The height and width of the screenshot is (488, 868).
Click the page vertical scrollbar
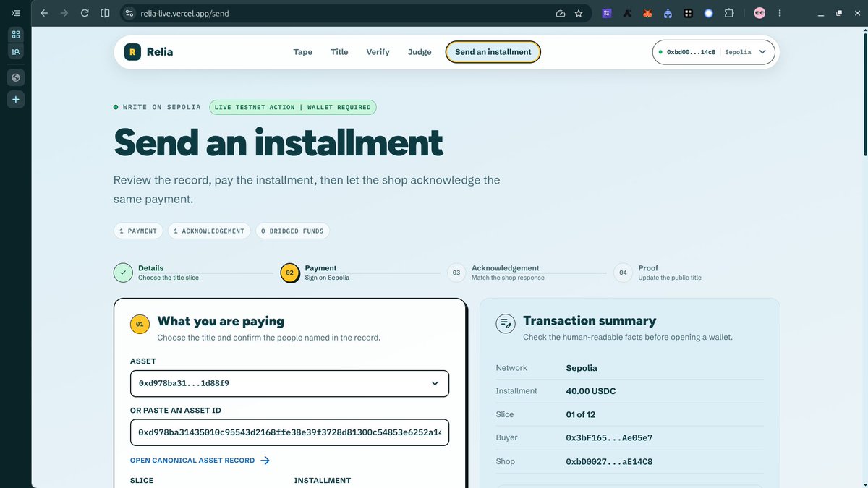[x=864, y=94]
